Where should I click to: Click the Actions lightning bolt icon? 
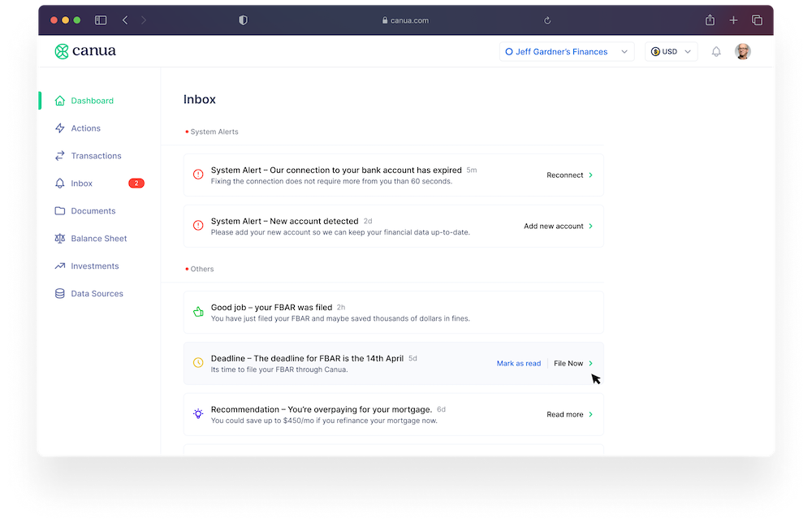tap(60, 127)
